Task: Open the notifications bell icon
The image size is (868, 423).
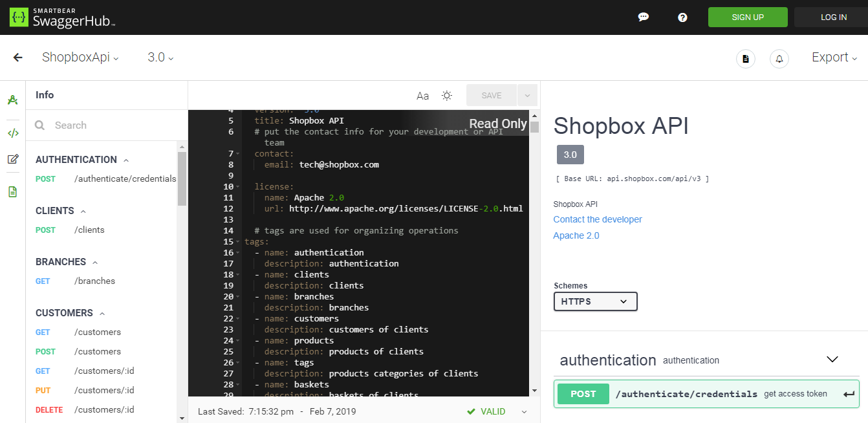Action: 779,58
